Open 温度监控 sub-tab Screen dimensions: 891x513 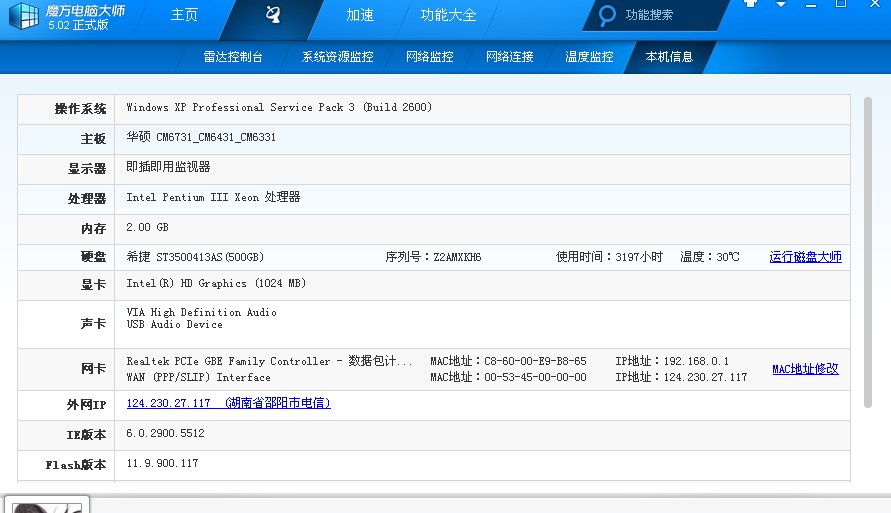point(589,57)
